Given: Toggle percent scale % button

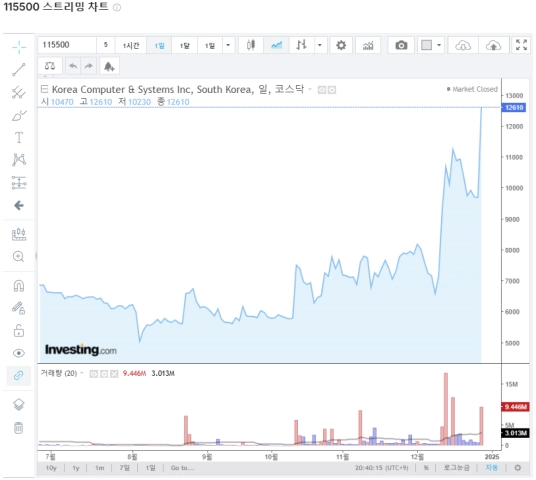Looking at the screenshot, I should tap(426, 468).
